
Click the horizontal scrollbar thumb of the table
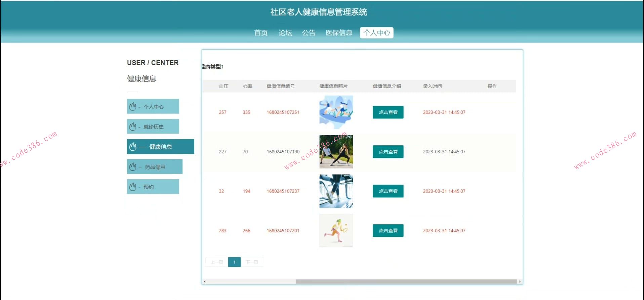[406, 282]
